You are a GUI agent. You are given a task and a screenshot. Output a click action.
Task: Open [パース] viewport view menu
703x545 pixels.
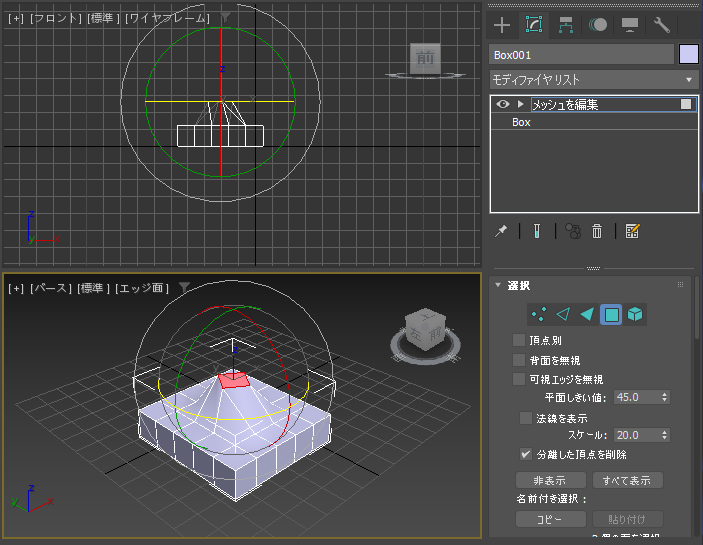[51, 288]
